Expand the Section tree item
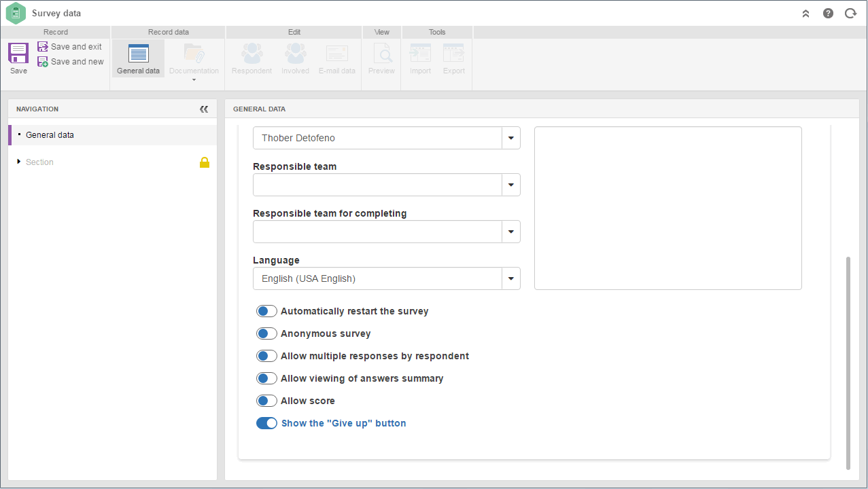 (19, 162)
